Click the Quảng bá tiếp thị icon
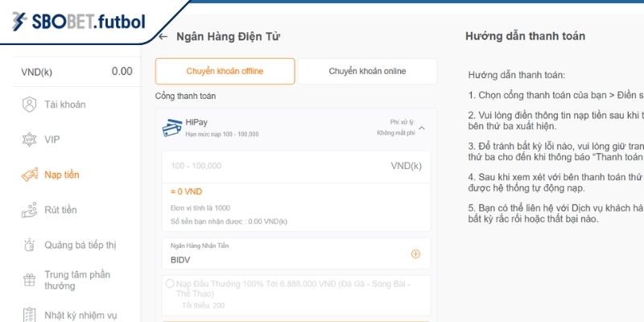The width and height of the screenshot is (644, 322). (x=30, y=245)
